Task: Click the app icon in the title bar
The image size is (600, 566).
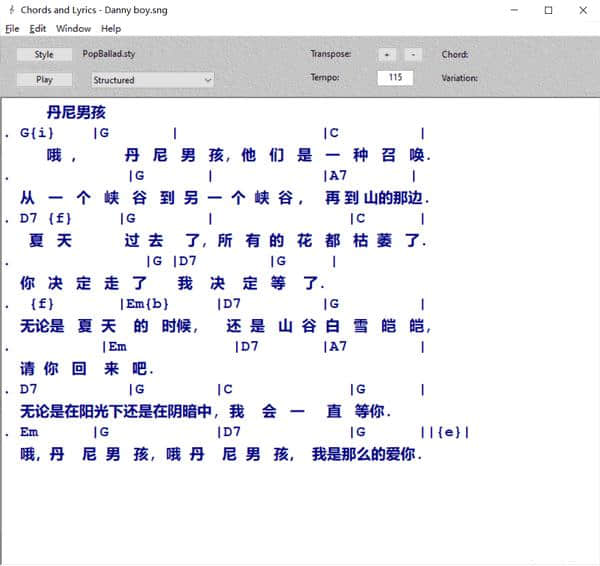Action: pos(11,10)
